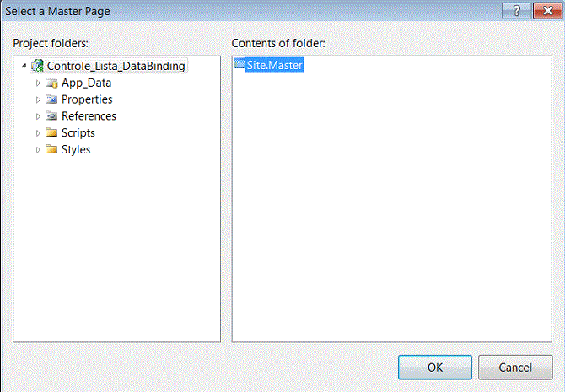This screenshot has height=392, width=565.
Task: Click the Controle_Lista_DataBinding project icon
Action: (37, 66)
